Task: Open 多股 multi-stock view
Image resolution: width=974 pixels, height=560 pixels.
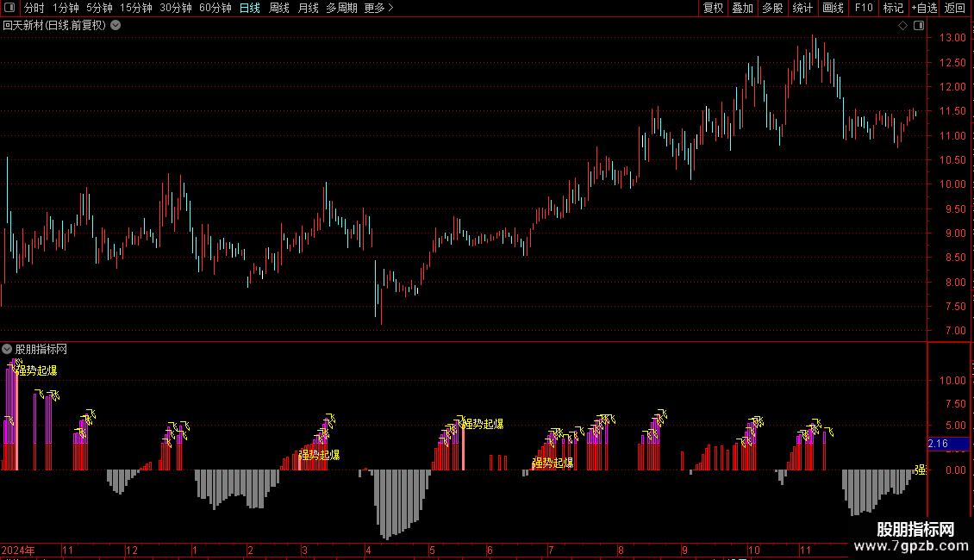Action: (x=773, y=8)
